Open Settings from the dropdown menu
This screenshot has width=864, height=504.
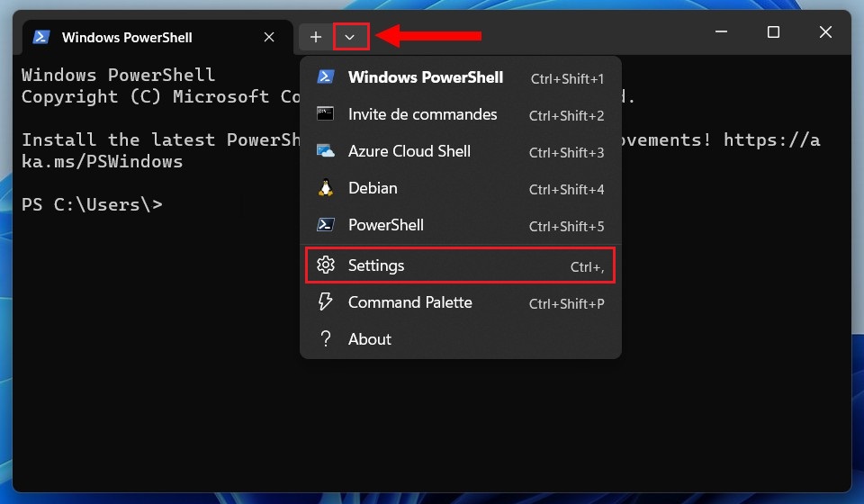(461, 265)
